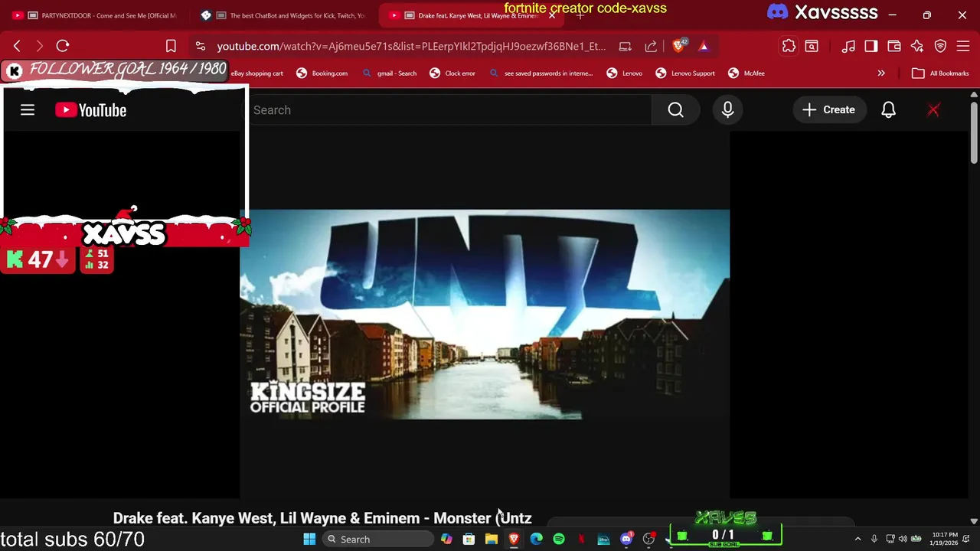The image size is (980, 551).
Task: Open Brave Rewards triangle icon
Action: click(x=704, y=46)
